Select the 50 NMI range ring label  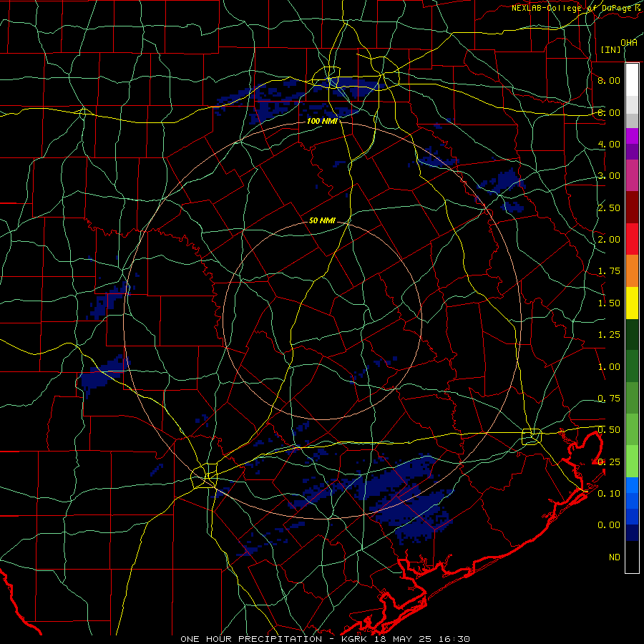point(322,220)
